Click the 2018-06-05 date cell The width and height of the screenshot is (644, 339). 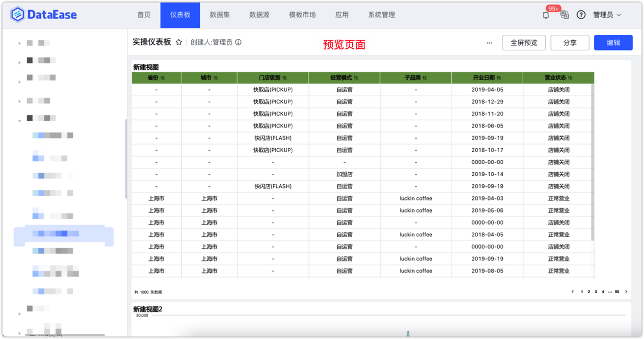[487, 126]
